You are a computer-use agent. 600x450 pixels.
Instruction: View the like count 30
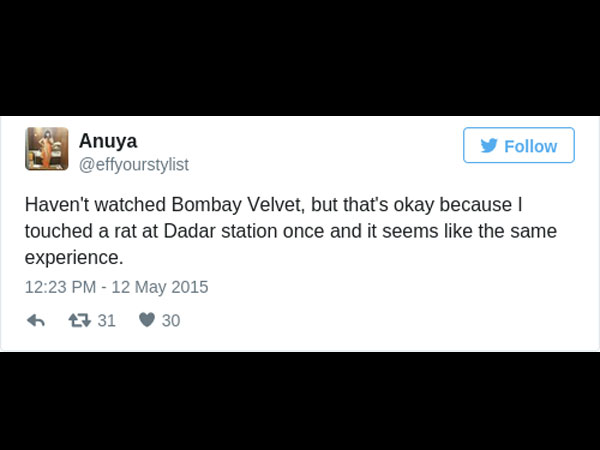coord(170,321)
